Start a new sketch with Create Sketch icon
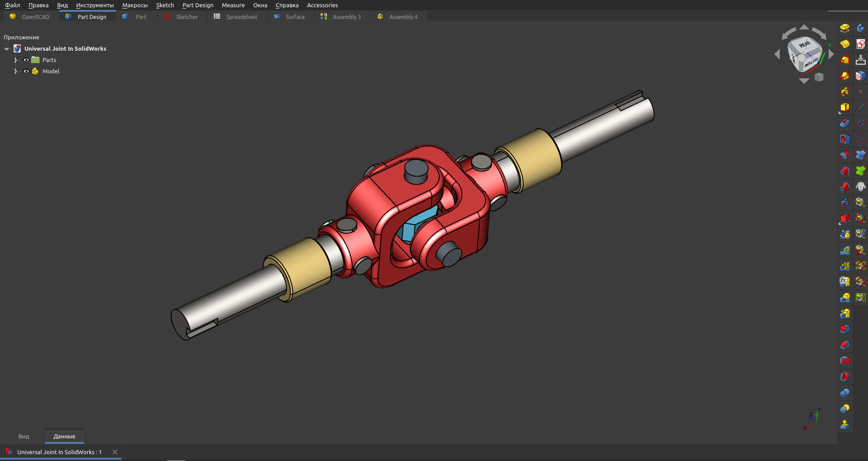This screenshot has width=868, height=461. (860, 44)
